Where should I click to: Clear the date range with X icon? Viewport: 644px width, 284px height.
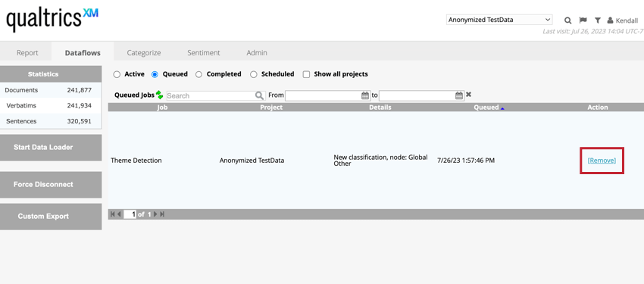(469, 95)
